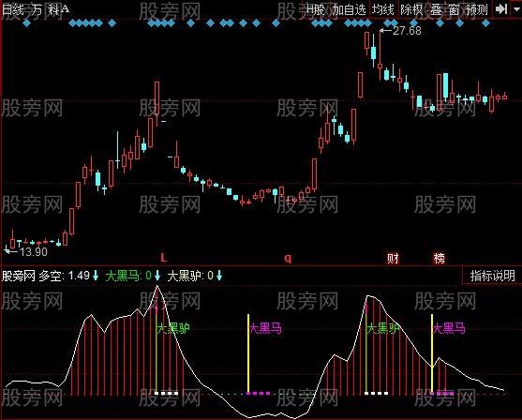This screenshot has width=522, height=420.
Task: Click the 股旁网 indicator name label
Action: [x=19, y=276]
